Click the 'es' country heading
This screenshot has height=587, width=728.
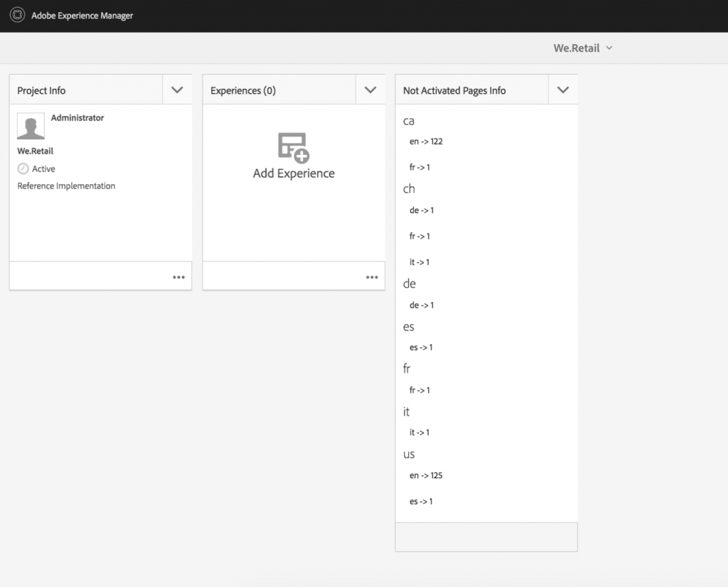click(409, 327)
